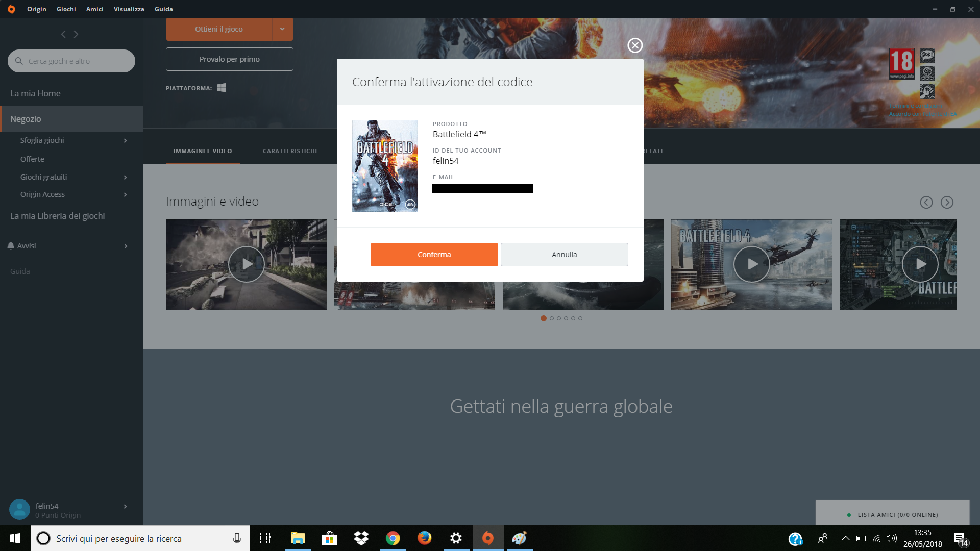Open the notification center icon
The height and width of the screenshot is (551, 980).
pyautogui.click(x=960, y=539)
